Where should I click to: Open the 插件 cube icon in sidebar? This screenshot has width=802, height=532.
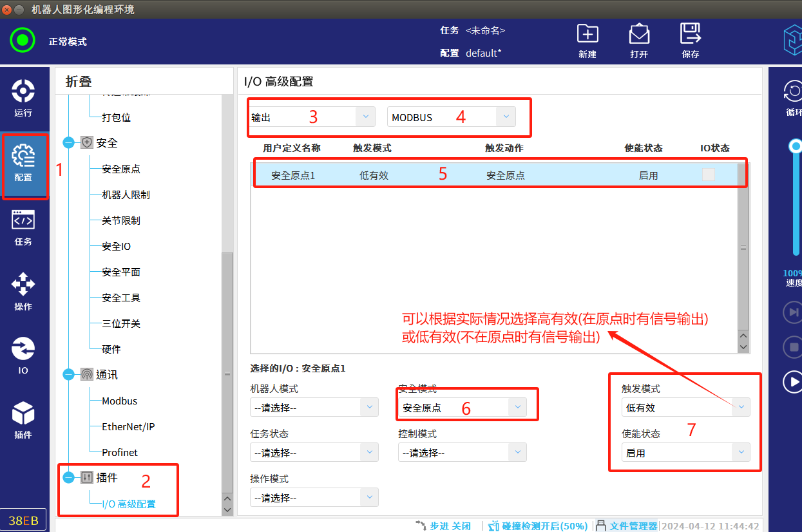pyautogui.click(x=23, y=420)
